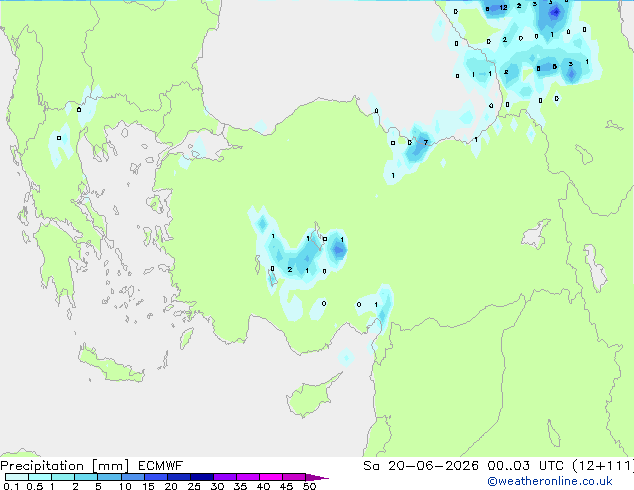634x490 pixels.
Task: Click the legend label '0.5'
Action: click(35, 486)
